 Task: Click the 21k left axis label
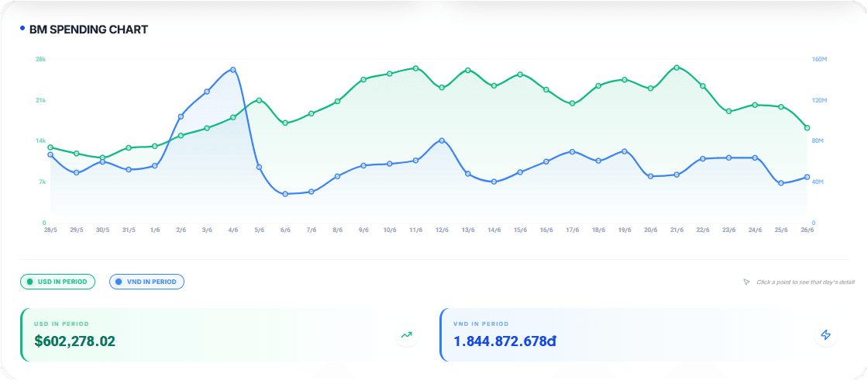[40, 100]
